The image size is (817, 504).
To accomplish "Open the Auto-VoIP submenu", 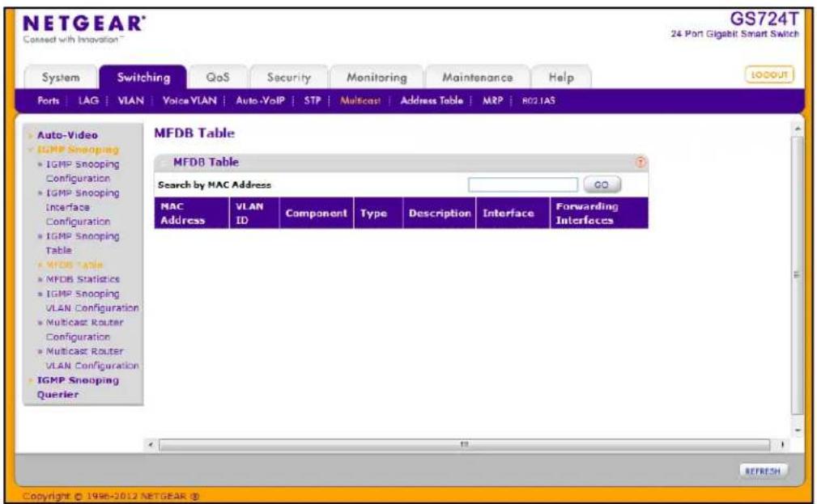I will [x=260, y=100].
